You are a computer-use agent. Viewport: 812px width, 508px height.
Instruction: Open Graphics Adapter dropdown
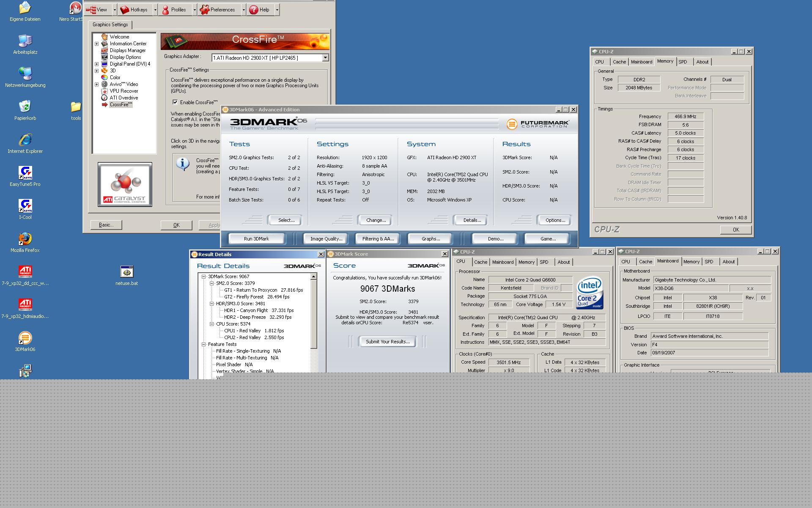coord(325,58)
